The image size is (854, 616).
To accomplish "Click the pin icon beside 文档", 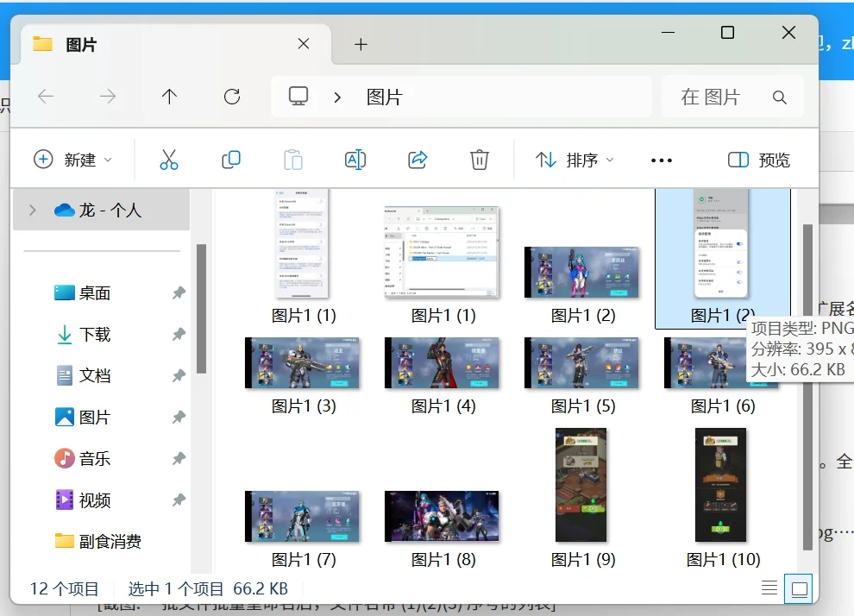I will [179, 376].
